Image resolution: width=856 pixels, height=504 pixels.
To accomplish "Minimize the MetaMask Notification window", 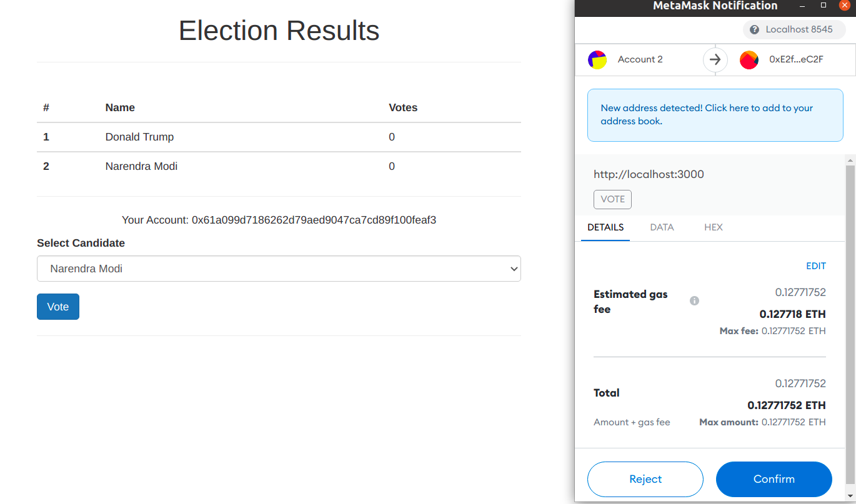I will [x=804, y=6].
